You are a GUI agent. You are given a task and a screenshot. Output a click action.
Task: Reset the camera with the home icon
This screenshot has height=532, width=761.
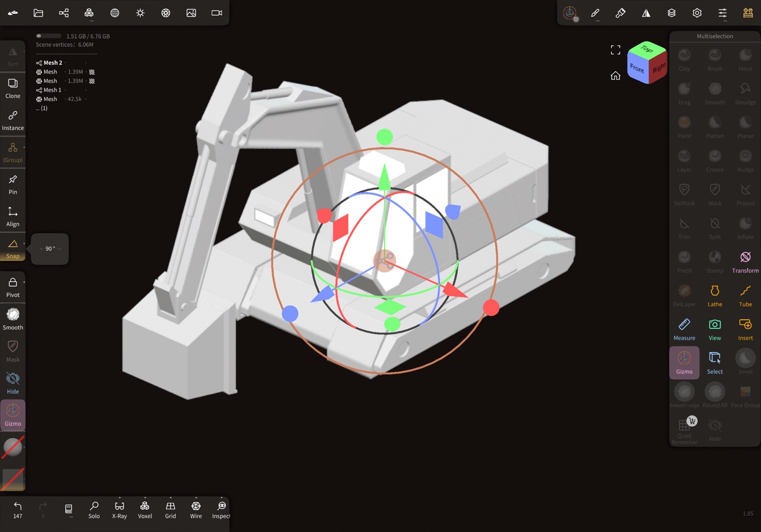pyautogui.click(x=615, y=75)
